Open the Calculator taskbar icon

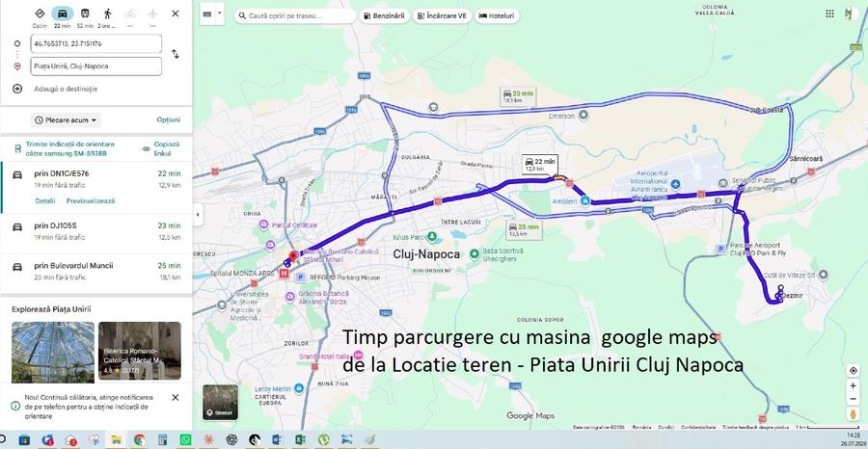point(162,440)
